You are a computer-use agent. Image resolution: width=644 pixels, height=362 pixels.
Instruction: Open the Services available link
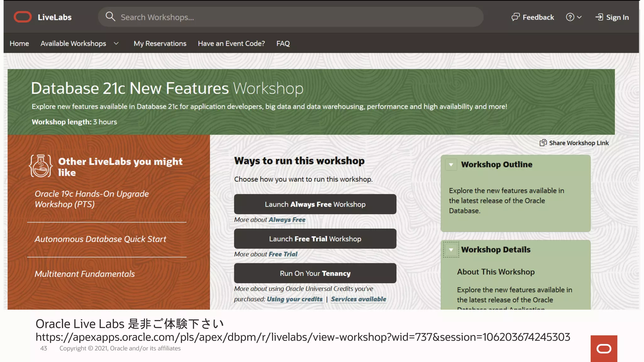pos(358,299)
